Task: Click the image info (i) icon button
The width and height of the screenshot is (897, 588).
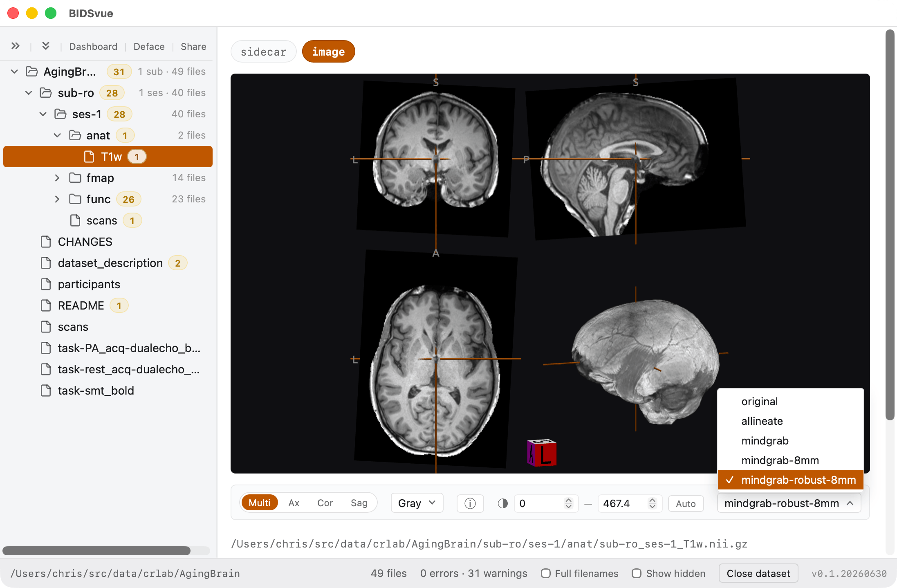Action: 470,503
